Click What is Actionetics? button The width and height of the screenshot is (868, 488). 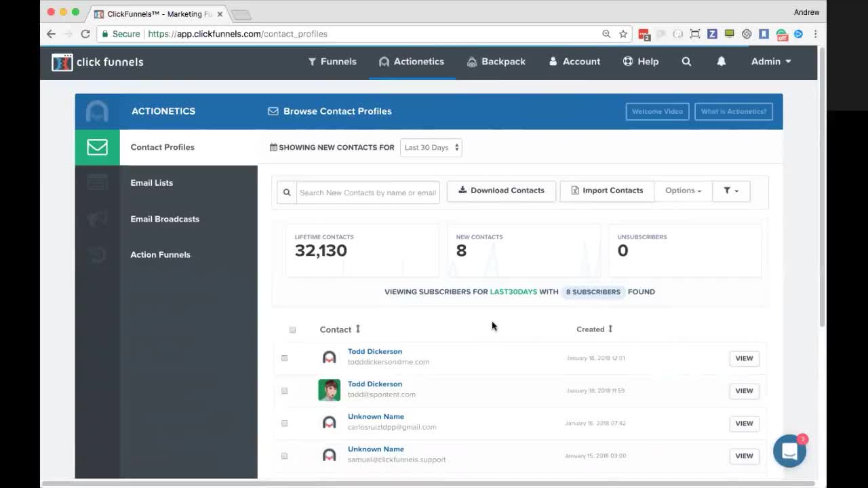pos(734,111)
